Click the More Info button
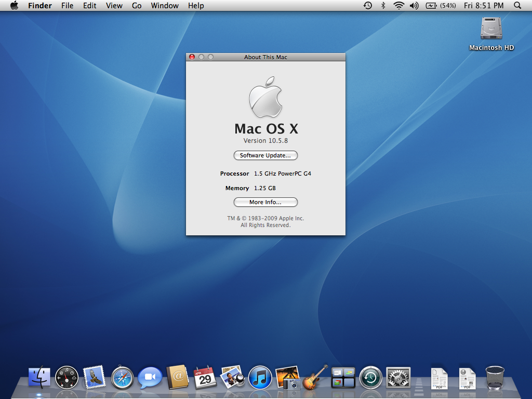 (265, 202)
